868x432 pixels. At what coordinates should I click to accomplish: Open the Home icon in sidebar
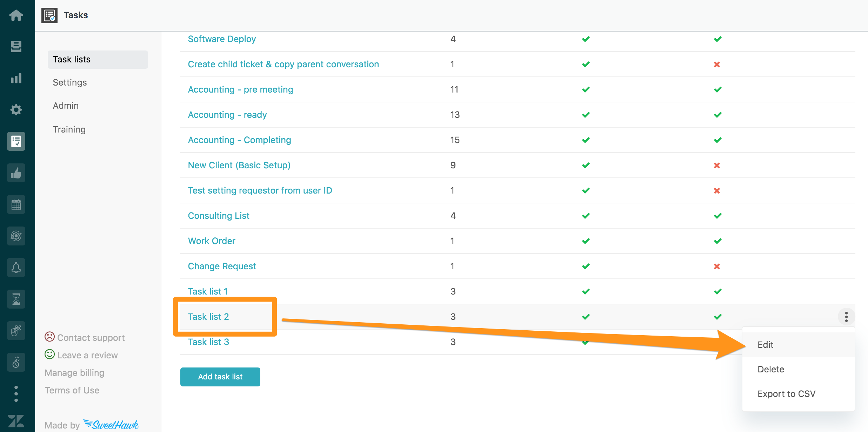(16, 15)
